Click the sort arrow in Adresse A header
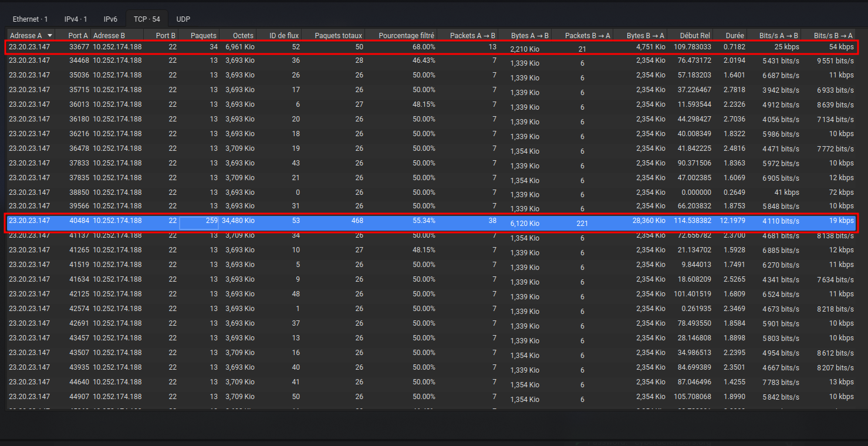 (50, 36)
